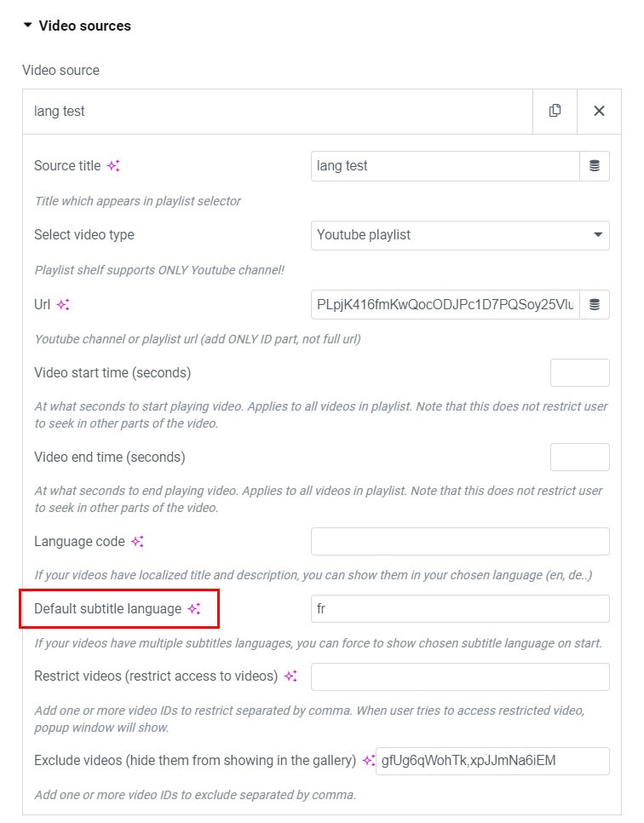
Task: Click the AI sparkle icon beside Url
Action: coord(63,304)
